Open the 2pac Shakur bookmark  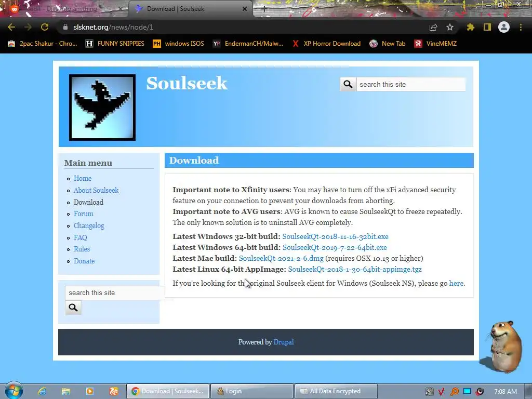coord(43,44)
